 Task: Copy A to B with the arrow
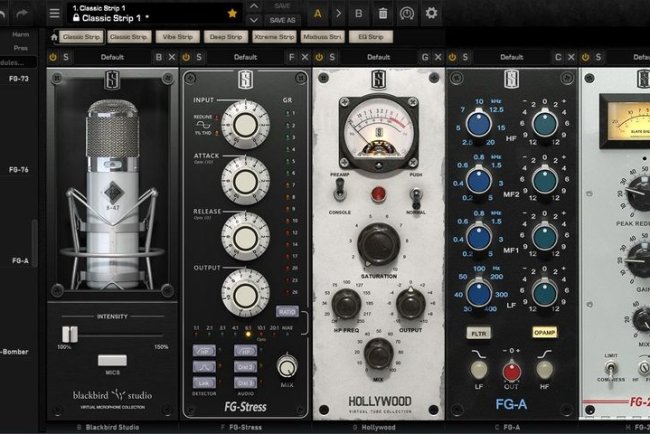(338, 13)
